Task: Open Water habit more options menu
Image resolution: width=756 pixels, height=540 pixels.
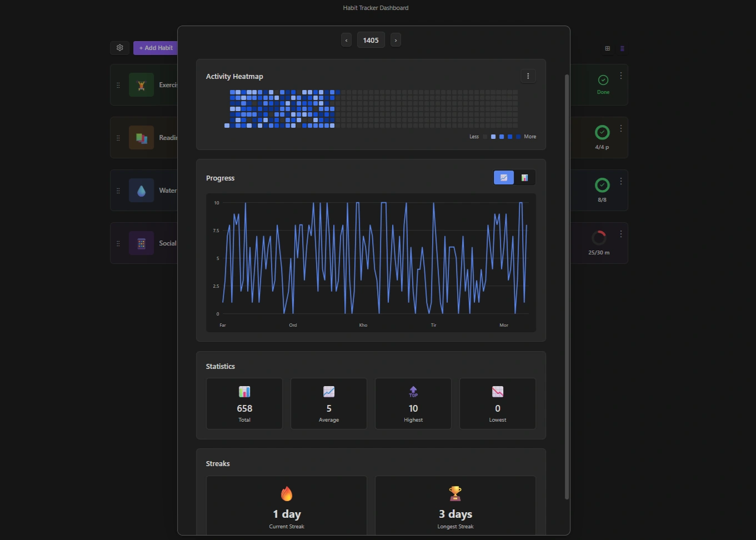Action: 621,181
